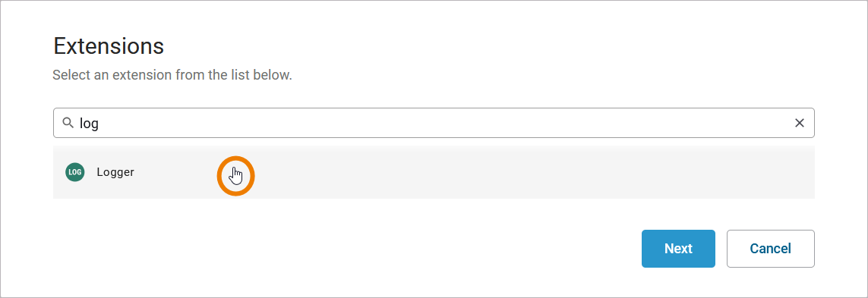Click the "Select an extension" instruction text

pyautogui.click(x=172, y=75)
